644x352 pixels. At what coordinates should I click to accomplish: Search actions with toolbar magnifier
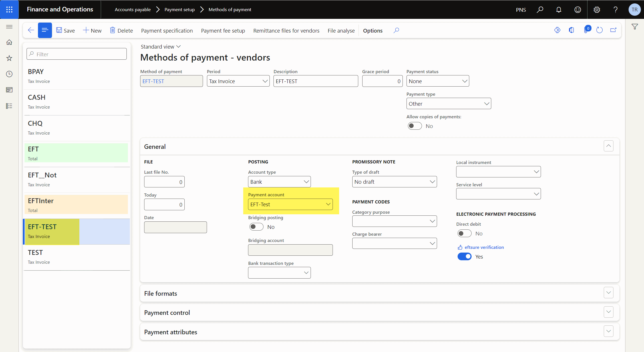[x=396, y=30]
